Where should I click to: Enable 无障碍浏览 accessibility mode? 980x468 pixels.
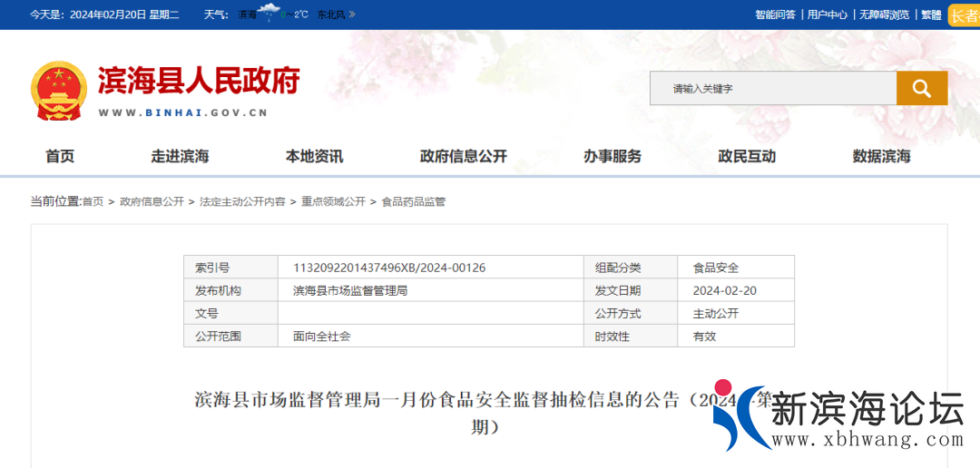click(x=884, y=15)
